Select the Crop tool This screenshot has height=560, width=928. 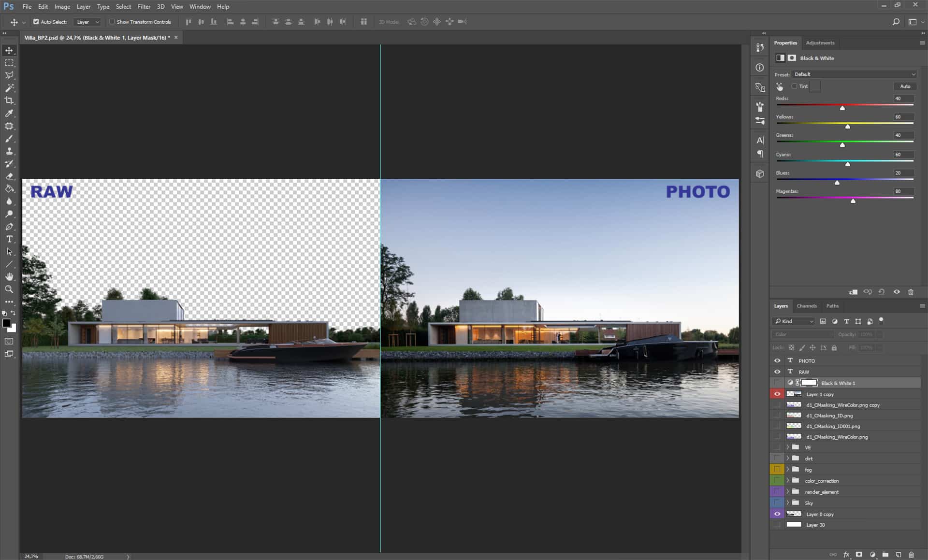pyautogui.click(x=9, y=101)
